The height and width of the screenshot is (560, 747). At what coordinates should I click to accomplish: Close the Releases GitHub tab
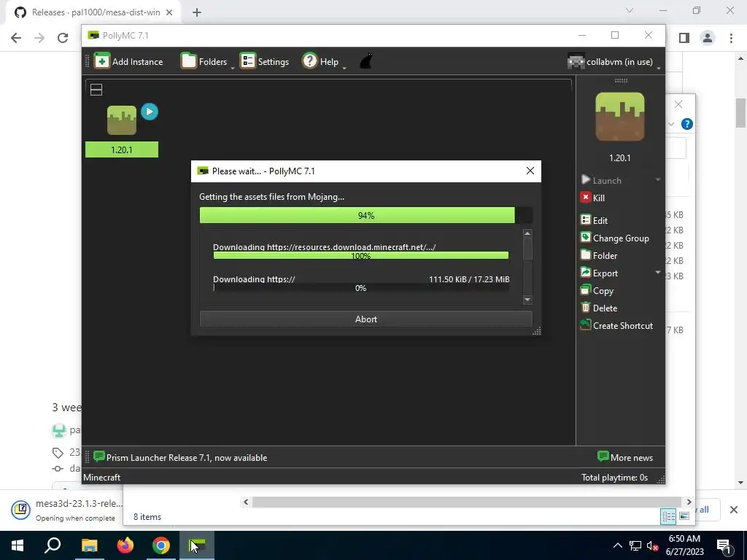pyautogui.click(x=169, y=12)
